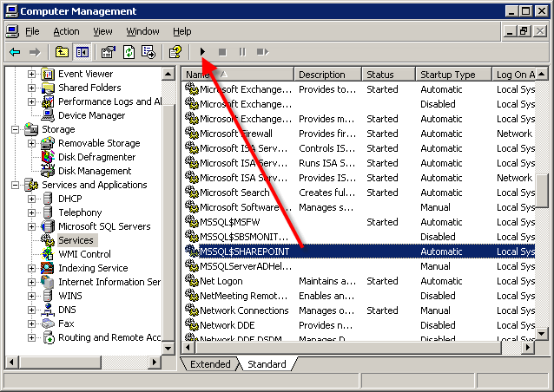Click the Forward arrow toolbar button
Screen dimensions: 554x392
(35, 53)
